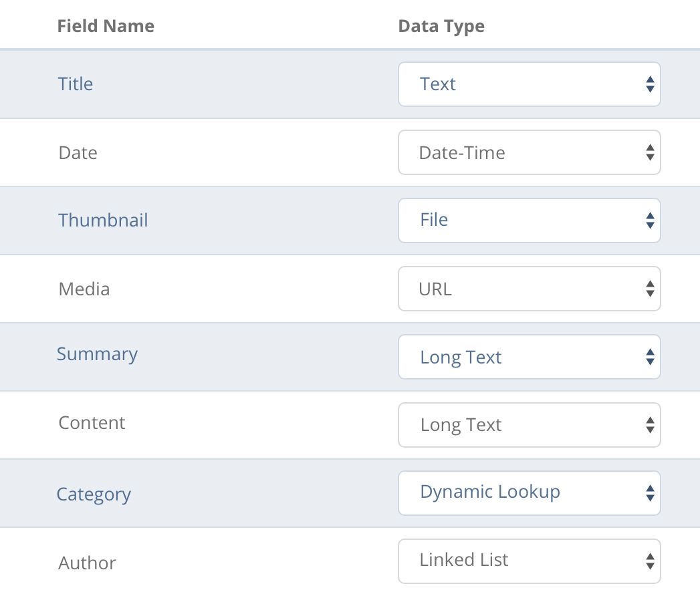Click the Category field name
Screen dimensions: 700x592
94,494
